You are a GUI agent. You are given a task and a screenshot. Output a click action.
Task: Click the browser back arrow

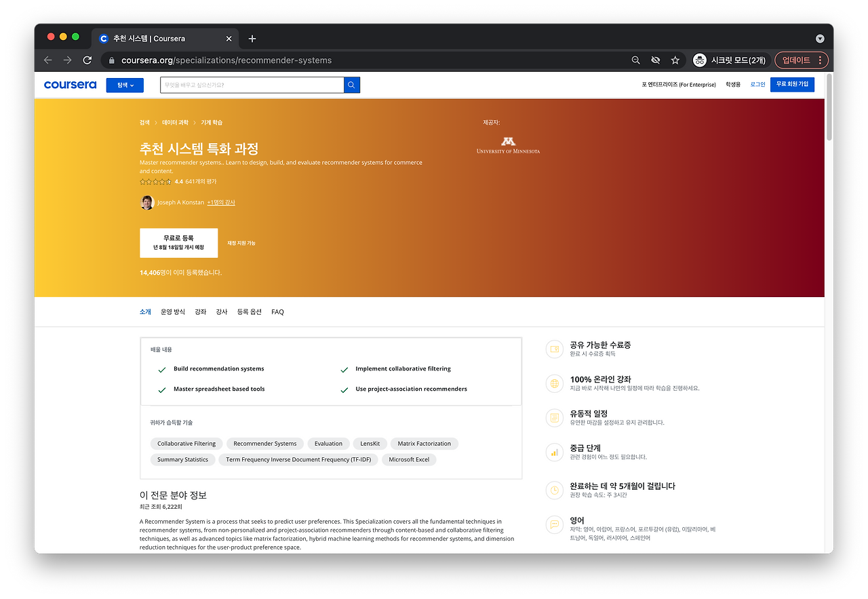point(48,60)
